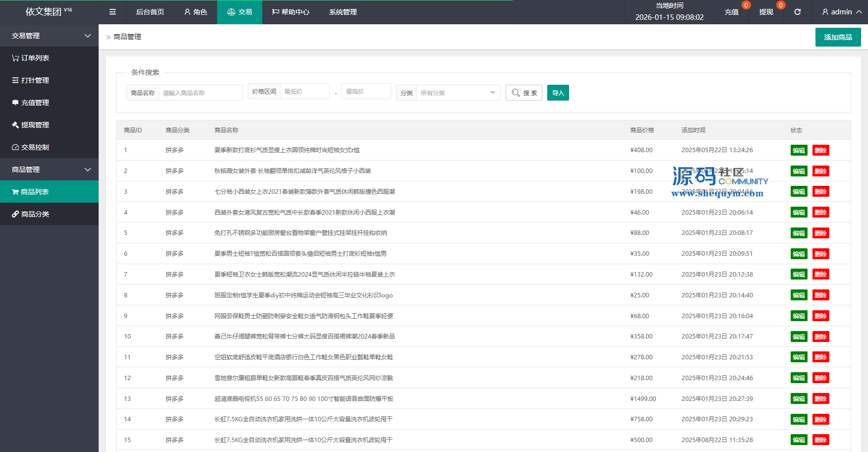This screenshot has width=868, height=452.
Task: Click the refresh icon in top bar
Action: [x=798, y=12]
